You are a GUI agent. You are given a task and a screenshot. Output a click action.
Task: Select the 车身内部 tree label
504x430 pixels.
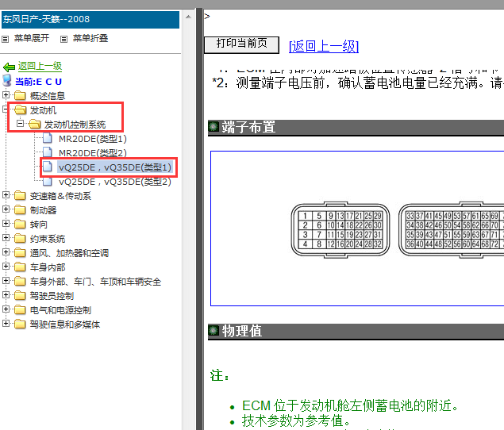pos(48,267)
